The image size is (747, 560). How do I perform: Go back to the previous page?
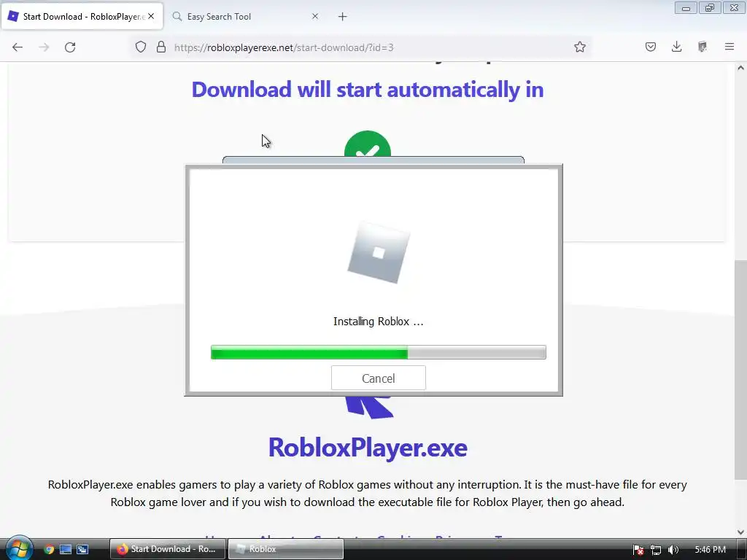(18, 47)
